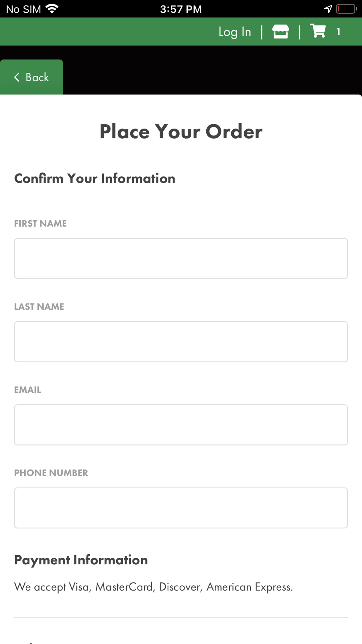Tap the Place Your Order heading
This screenshot has height=644, width=362.
(181, 131)
